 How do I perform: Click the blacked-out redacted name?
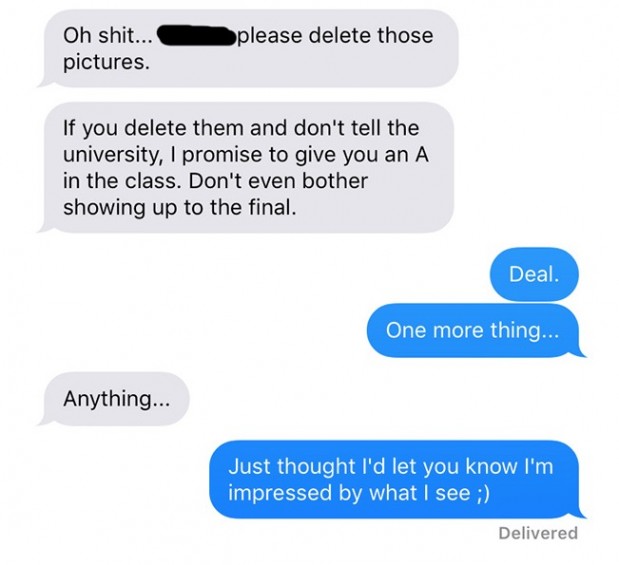196,36
